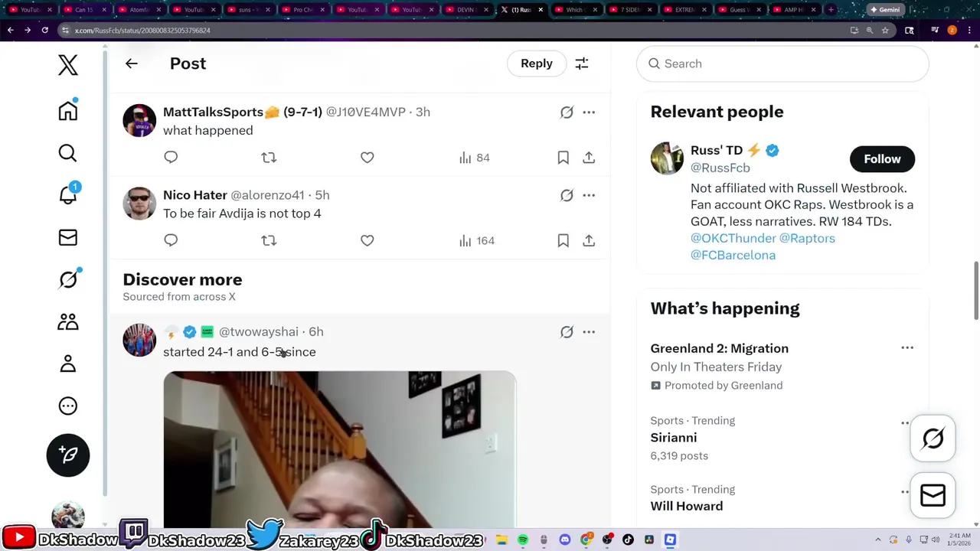This screenshot has height=551, width=980.
Task: Ask Grok about Nico Hater reply
Action: pyautogui.click(x=567, y=195)
